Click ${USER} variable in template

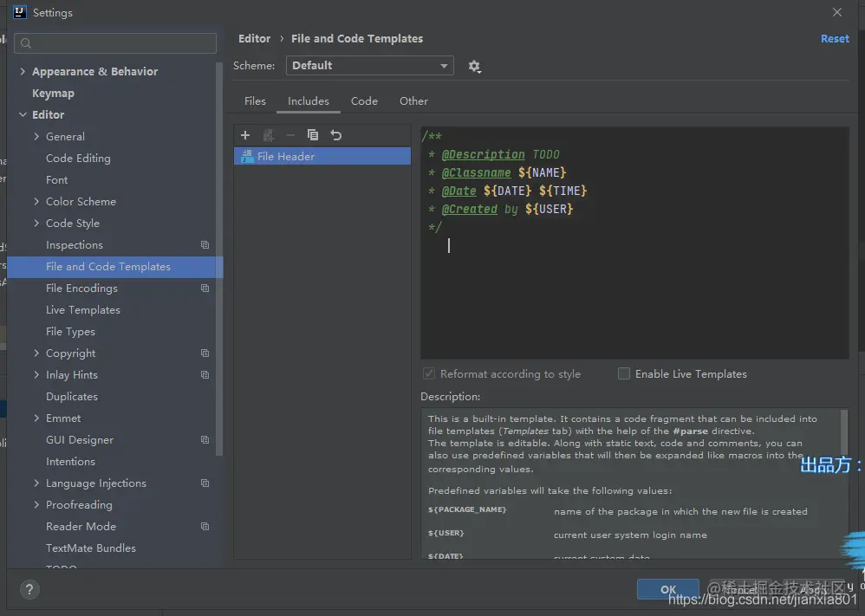pyautogui.click(x=549, y=209)
